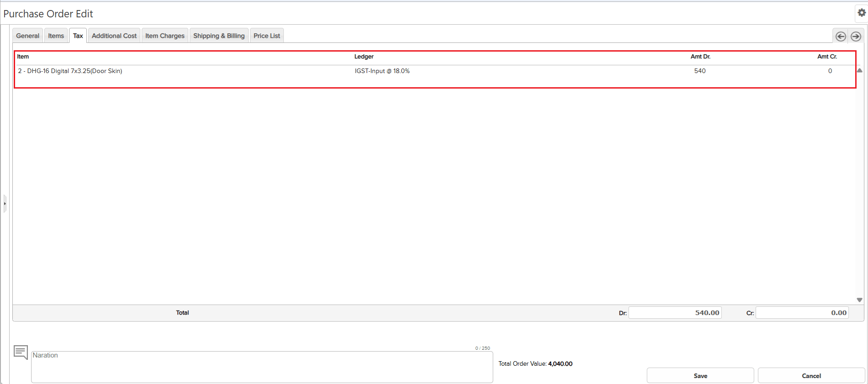Click inside the Narration text box
Viewport: 868px width, 384px height.
click(262, 367)
